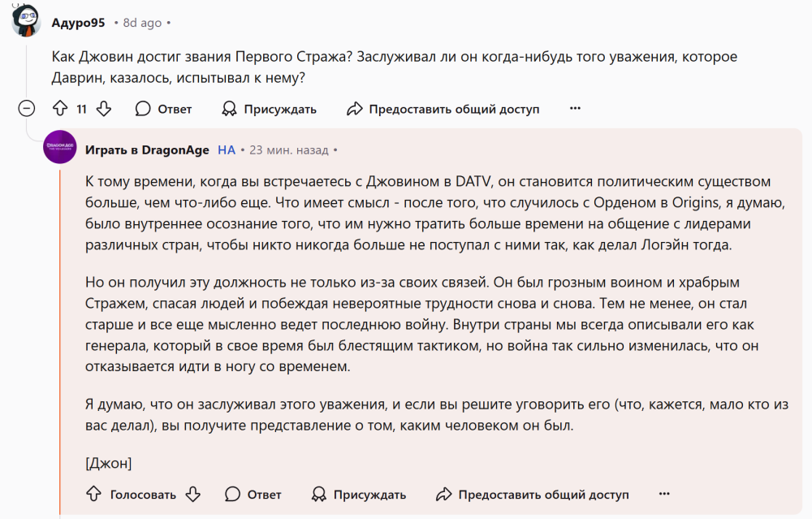Share the Адуро95 comment

(443, 109)
